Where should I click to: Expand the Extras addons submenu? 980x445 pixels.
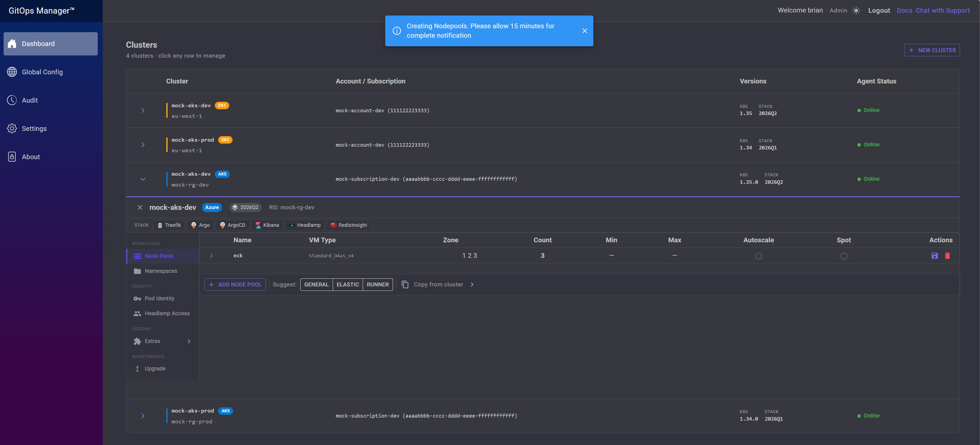point(189,341)
